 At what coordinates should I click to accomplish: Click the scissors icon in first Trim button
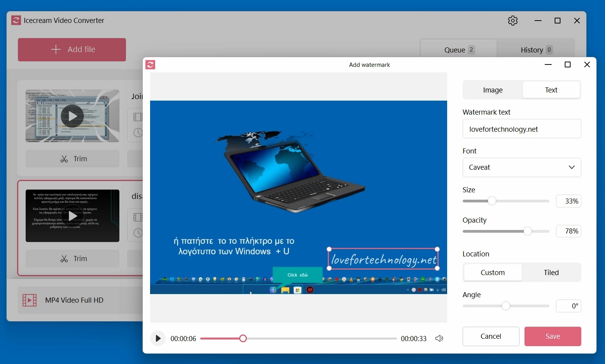[64, 159]
